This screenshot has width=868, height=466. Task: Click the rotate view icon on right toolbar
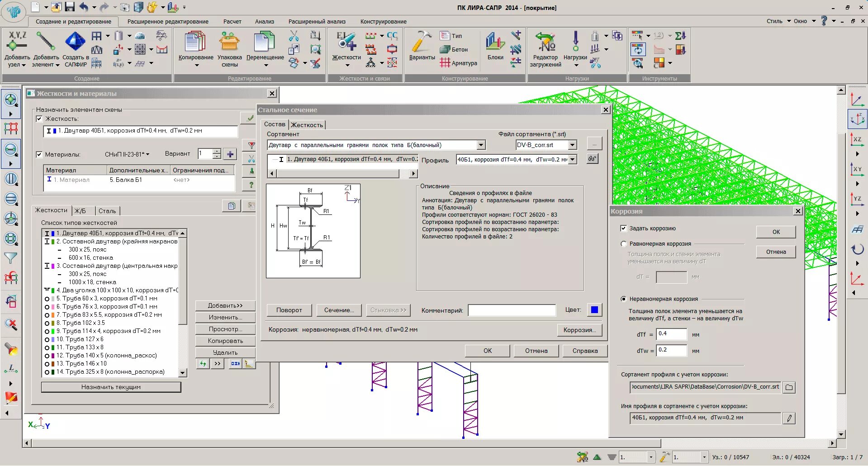point(857,249)
